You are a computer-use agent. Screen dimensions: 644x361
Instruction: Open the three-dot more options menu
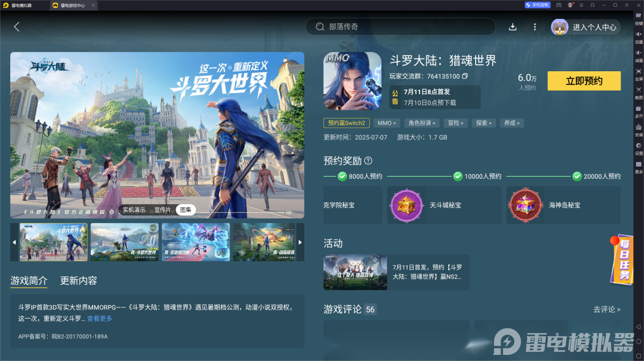[535, 27]
